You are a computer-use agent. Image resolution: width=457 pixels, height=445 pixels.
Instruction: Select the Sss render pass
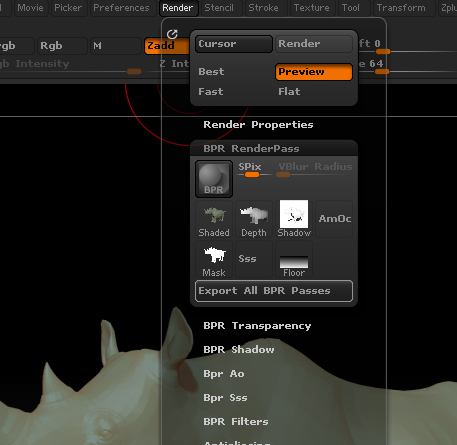click(254, 259)
